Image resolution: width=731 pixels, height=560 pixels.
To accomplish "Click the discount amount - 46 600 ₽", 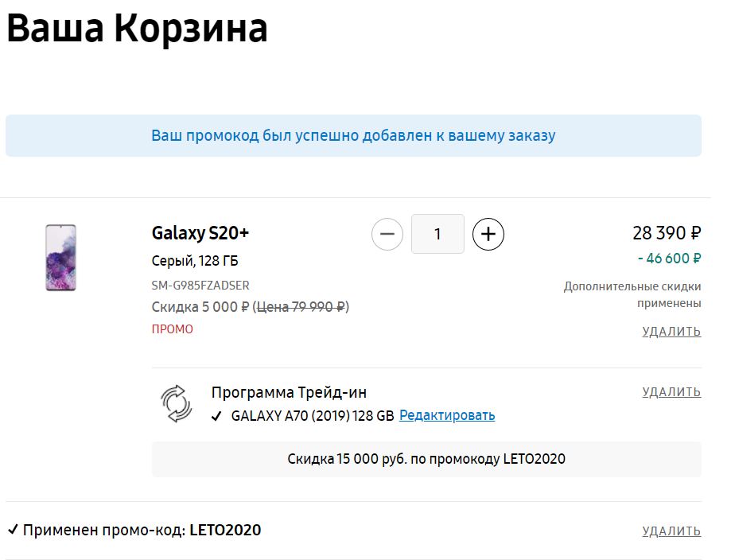I will coord(670,259).
